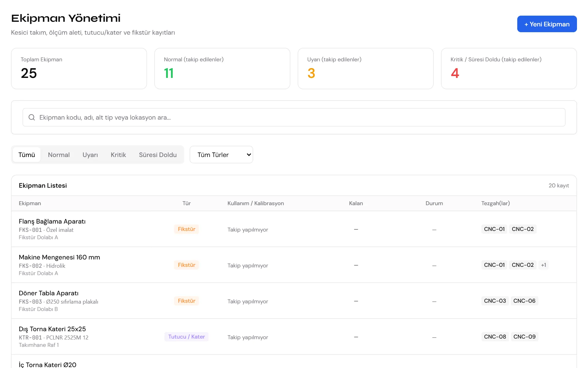Filter list by Kritik tab
Viewport: 588px width, 368px height.
tap(118, 155)
